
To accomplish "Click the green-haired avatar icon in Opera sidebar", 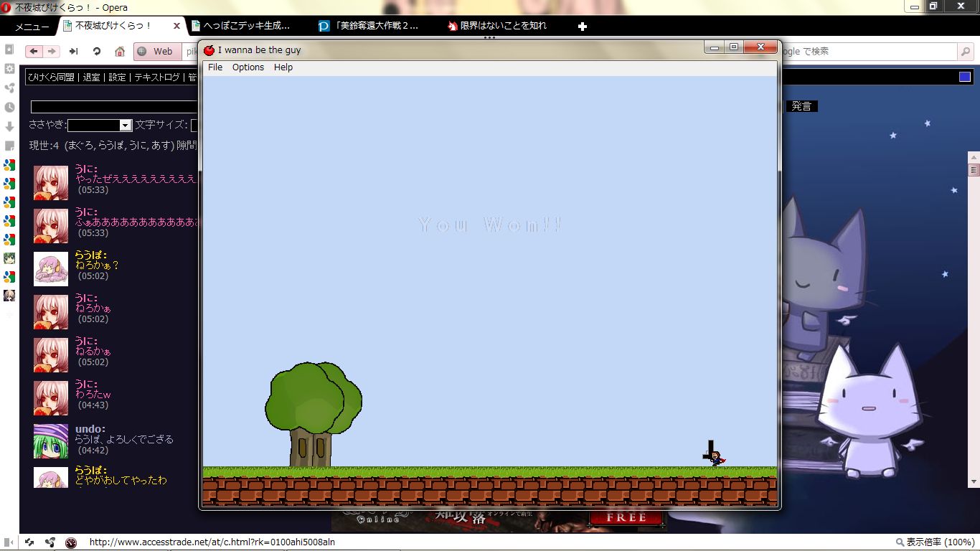I will [9, 258].
